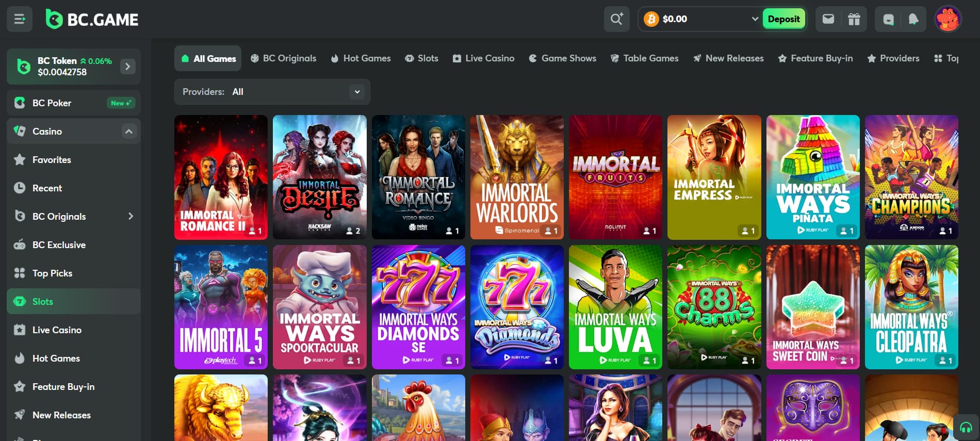Viewport: 980px width, 441px height.
Task: Switch to New Releases tab
Action: coord(728,59)
